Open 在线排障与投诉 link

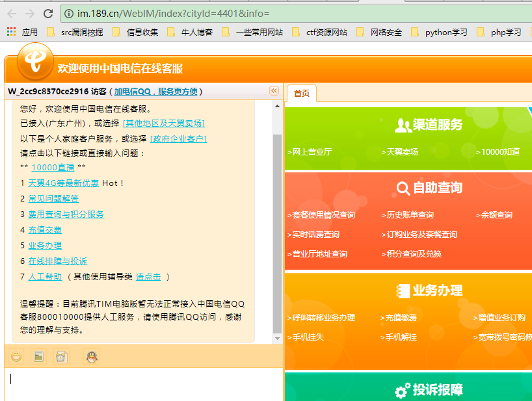tap(58, 261)
